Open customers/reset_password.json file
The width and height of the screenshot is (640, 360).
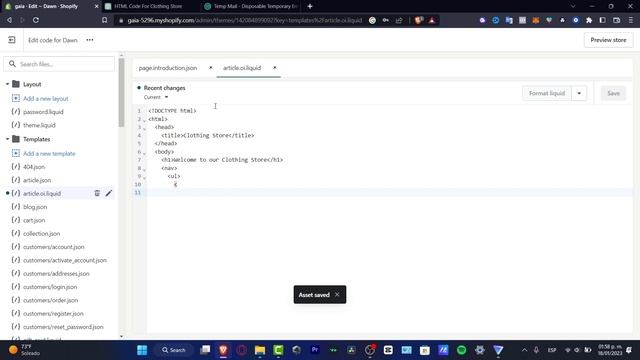63,327
